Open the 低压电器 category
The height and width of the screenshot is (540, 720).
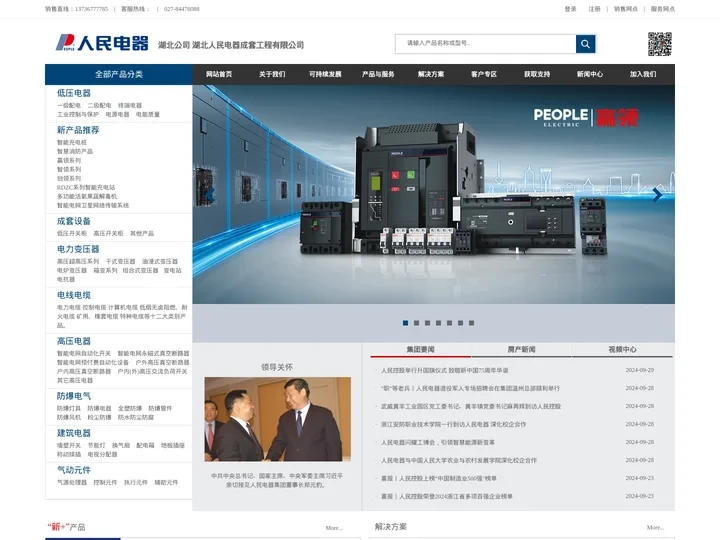(x=74, y=93)
